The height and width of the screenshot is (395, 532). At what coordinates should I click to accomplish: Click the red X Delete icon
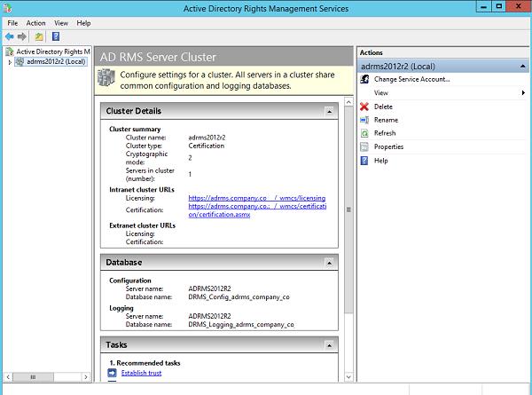coord(364,107)
